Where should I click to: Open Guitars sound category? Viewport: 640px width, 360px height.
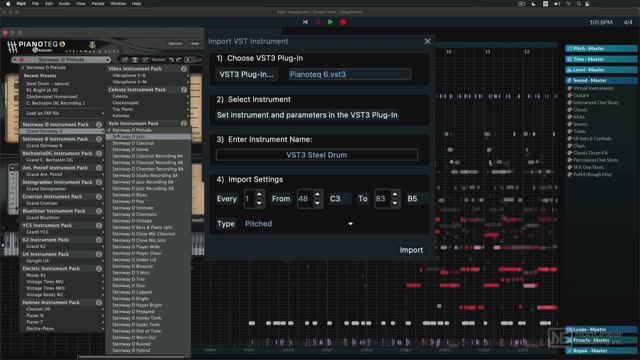(580, 96)
